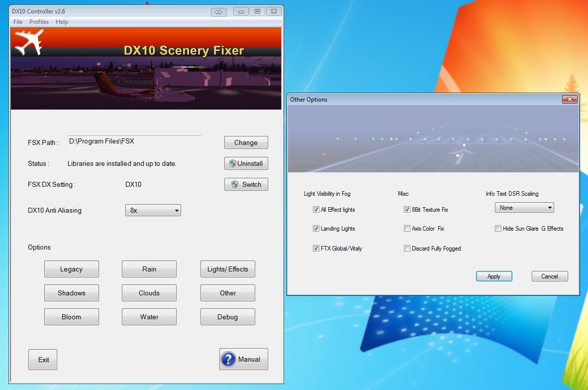Click the foggy runway preview image

click(x=433, y=138)
